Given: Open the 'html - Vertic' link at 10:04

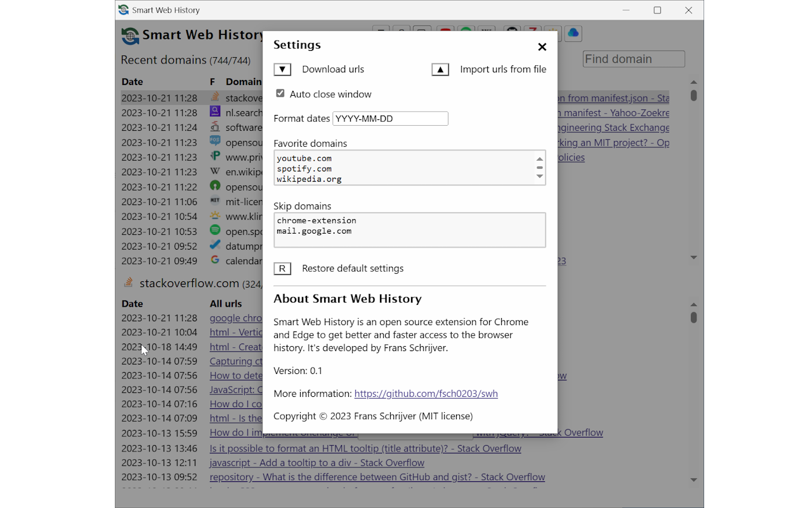Looking at the screenshot, I should point(236,332).
